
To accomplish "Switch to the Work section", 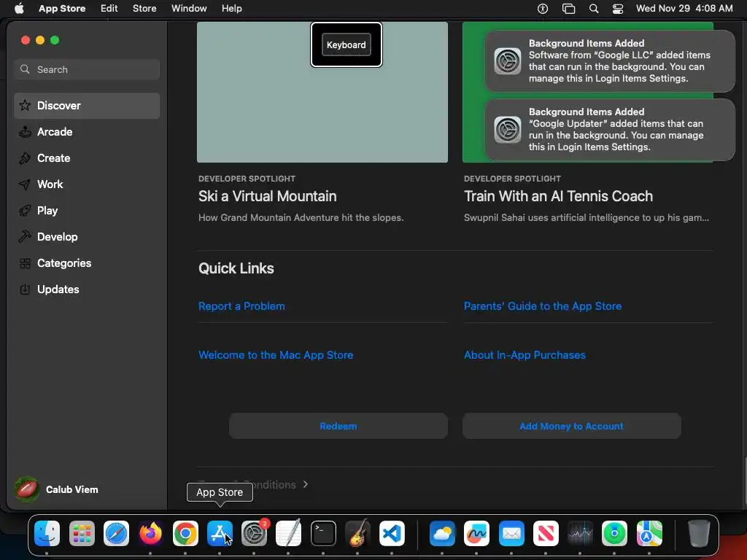I will pyautogui.click(x=87, y=184).
